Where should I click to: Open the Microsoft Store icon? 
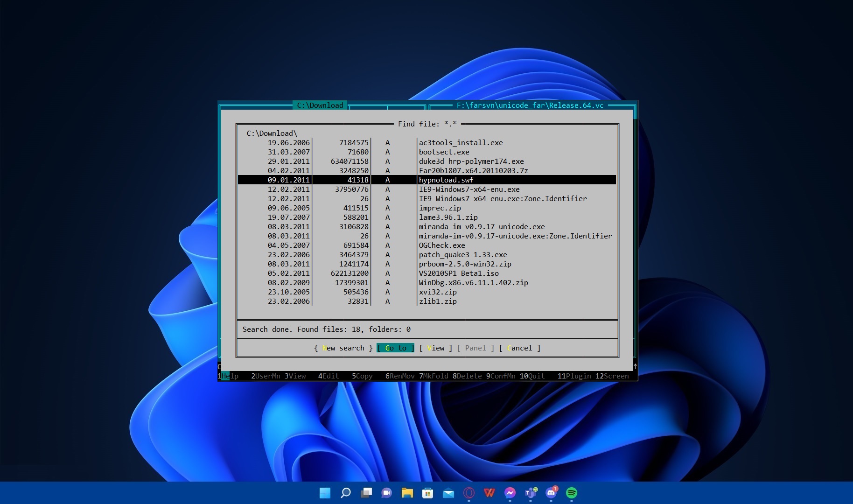point(428,493)
